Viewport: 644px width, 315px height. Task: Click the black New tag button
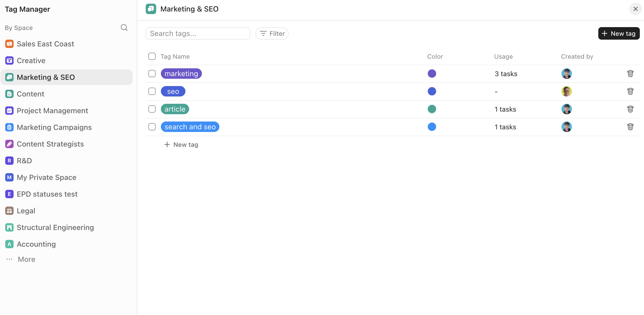pos(619,33)
